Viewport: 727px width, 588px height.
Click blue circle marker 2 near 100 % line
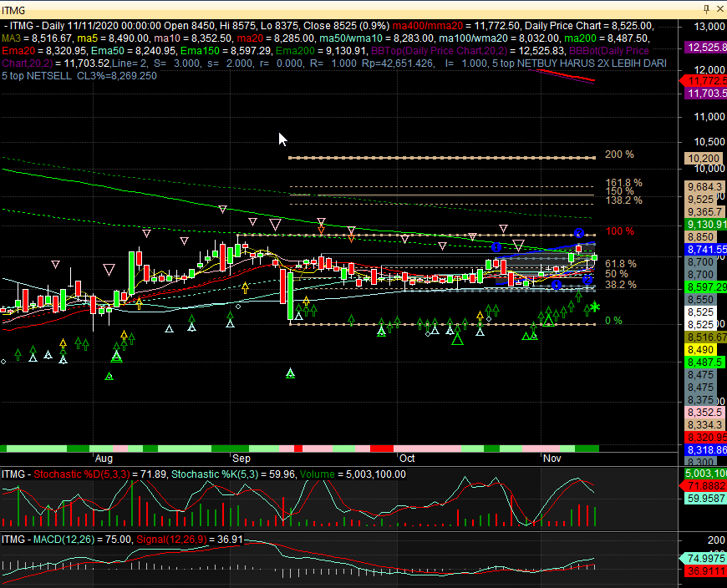tap(578, 232)
